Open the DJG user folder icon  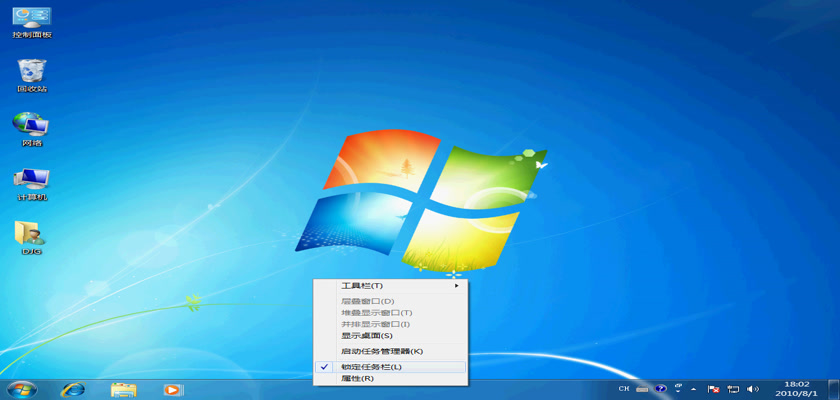[30, 234]
